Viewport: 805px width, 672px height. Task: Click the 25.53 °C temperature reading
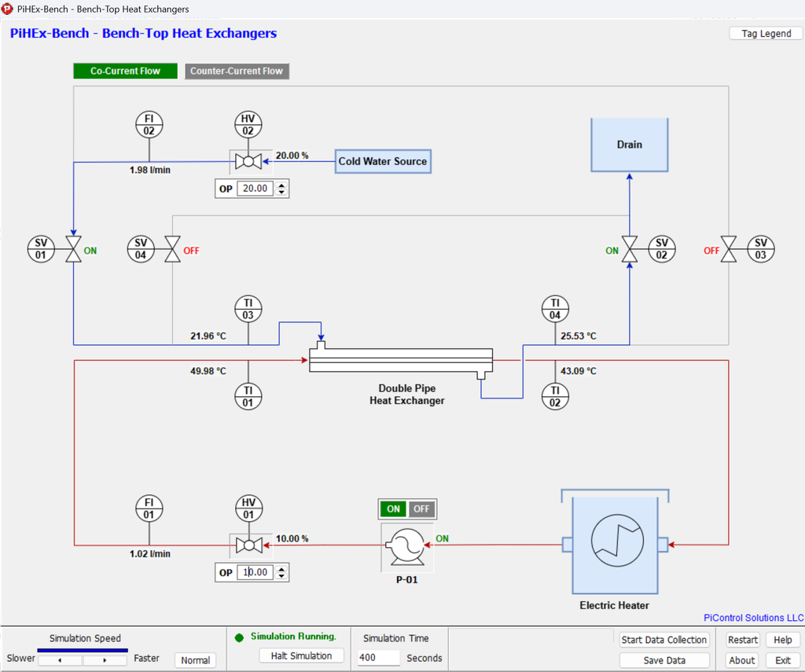tap(579, 336)
